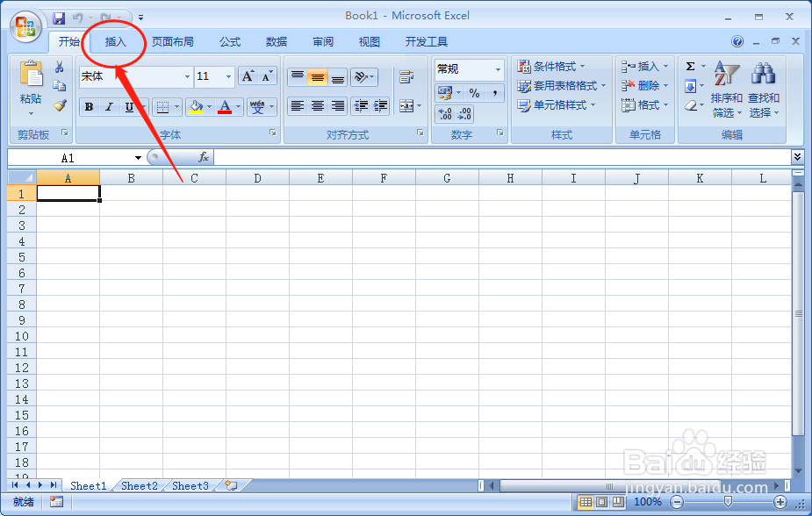The image size is (812, 516).
Task: Open the 数据 ribbon tab
Action: click(276, 41)
